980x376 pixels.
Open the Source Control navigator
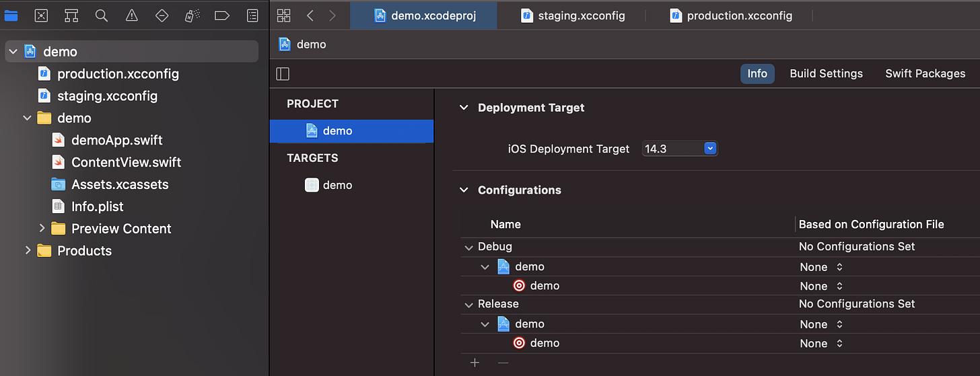click(x=41, y=15)
